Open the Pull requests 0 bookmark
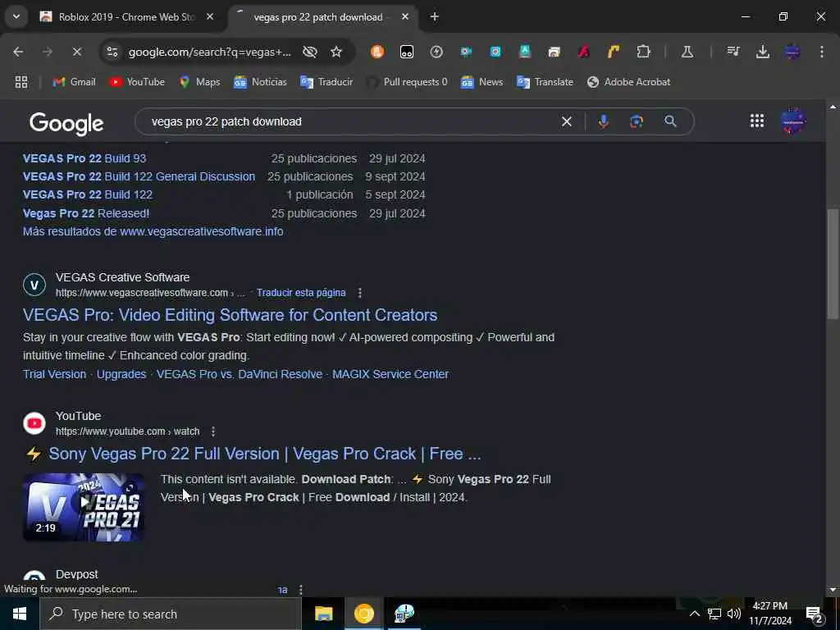The image size is (840, 630). (407, 82)
